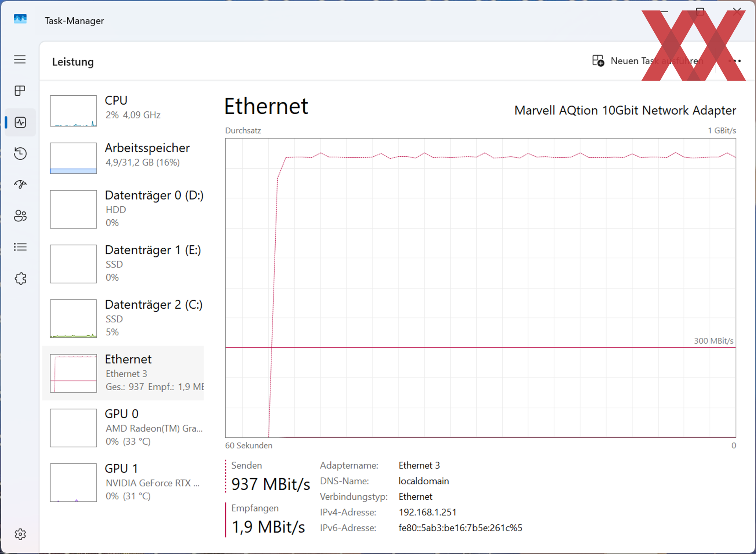Viewport: 756px width, 554px height.
Task: Open the App history icon
Action: pyautogui.click(x=20, y=153)
